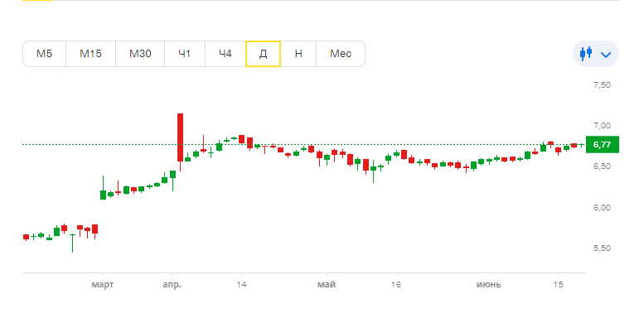Switch chart to Ч4 timeframe
The width and height of the screenshot is (644, 323).
coord(225,54)
